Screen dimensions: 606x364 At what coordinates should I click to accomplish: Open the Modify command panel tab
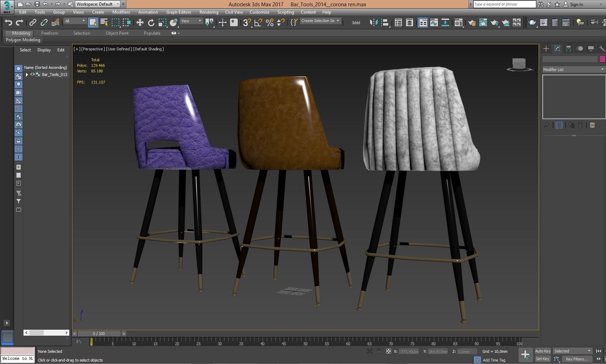pyautogui.click(x=557, y=49)
